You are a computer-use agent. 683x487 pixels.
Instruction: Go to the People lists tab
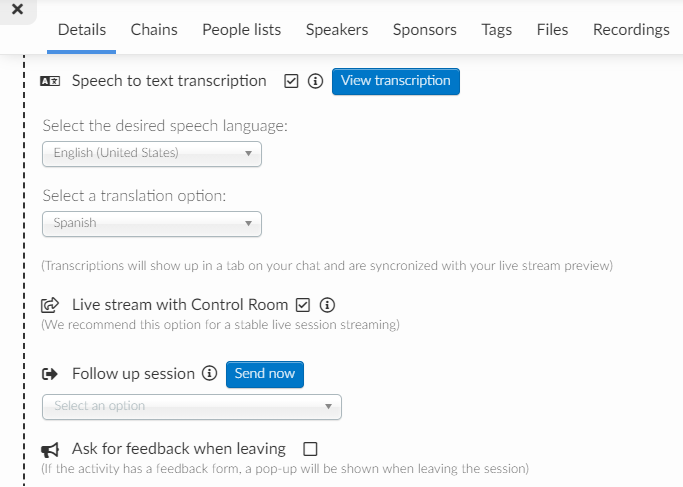(241, 30)
